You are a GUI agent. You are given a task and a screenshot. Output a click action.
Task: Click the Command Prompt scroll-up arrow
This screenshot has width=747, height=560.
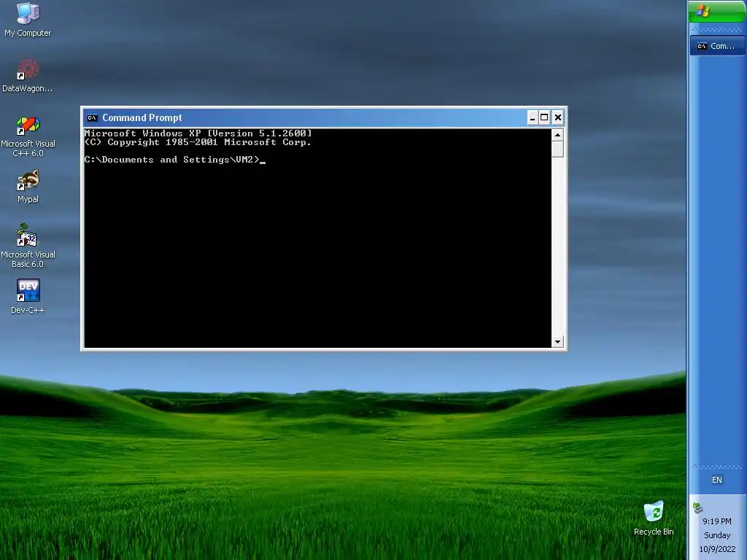click(557, 135)
